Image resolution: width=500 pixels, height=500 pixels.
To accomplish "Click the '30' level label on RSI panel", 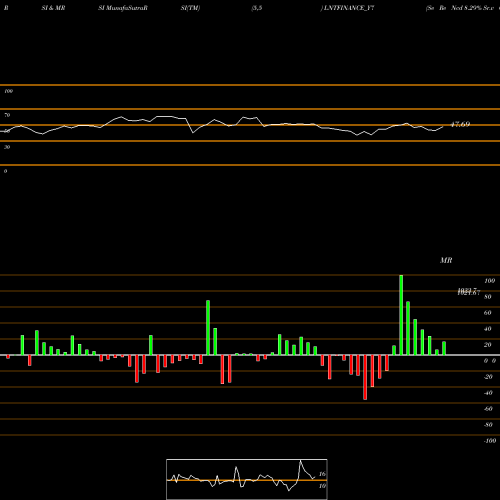I will [x=7, y=147].
